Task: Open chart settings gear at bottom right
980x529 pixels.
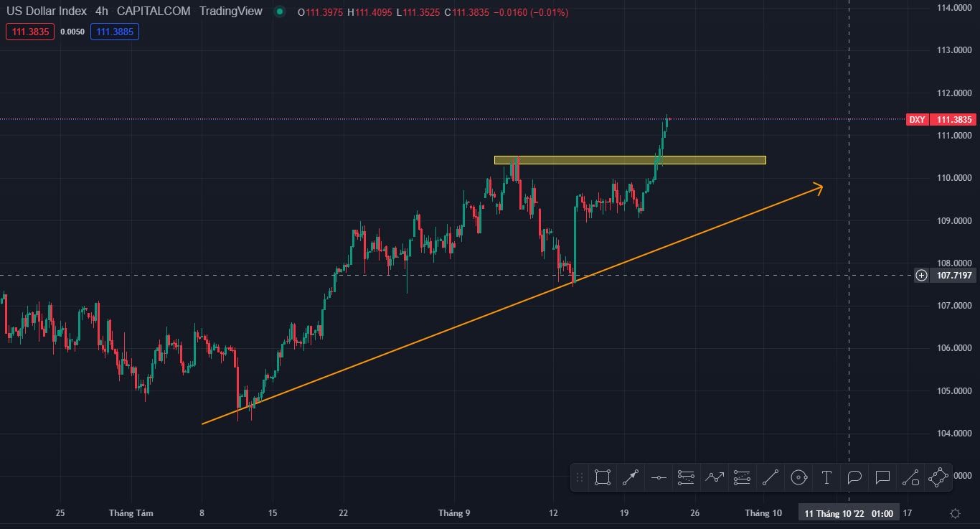Action: [955, 513]
